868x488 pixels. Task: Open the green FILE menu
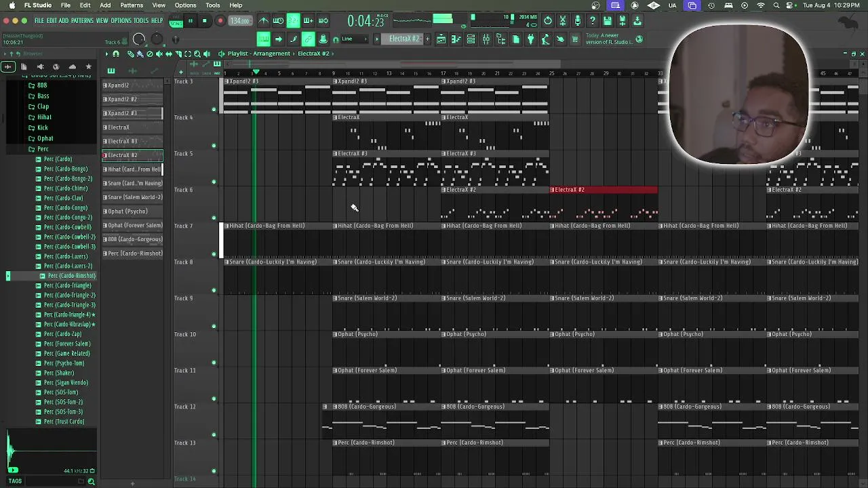(x=39, y=21)
